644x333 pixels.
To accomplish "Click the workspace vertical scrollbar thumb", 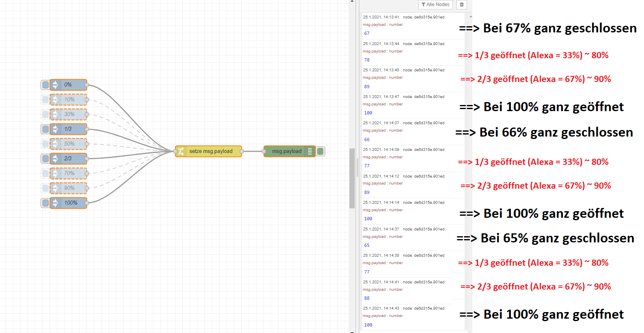I will (x=352, y=178).
